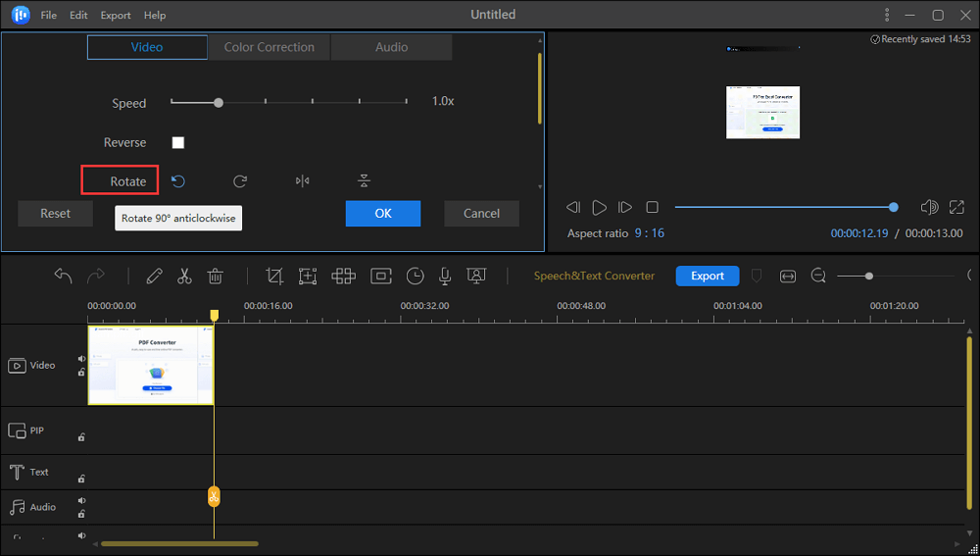Click the rotate clockwise icon
Image resolution: width=980 pixels, height=556 pixels.
(240, 181)
